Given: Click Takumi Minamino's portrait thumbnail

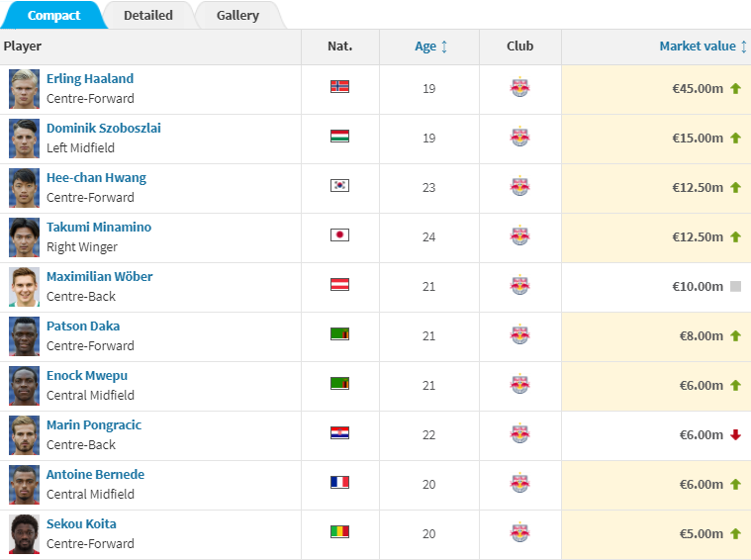Looking at the screenshot, I should [x=25, y=237].
